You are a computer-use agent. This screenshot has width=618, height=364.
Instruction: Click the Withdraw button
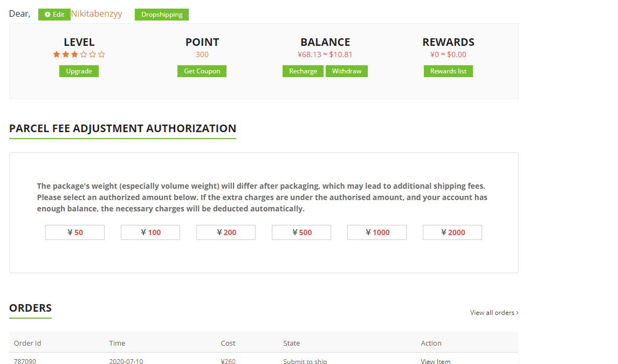[x=347, y=71]
